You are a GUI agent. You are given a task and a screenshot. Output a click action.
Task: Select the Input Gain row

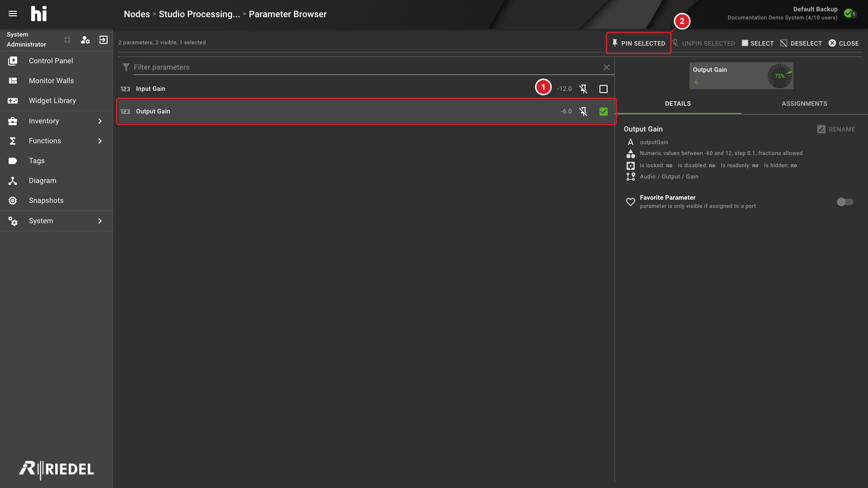(x=366, y=89)
